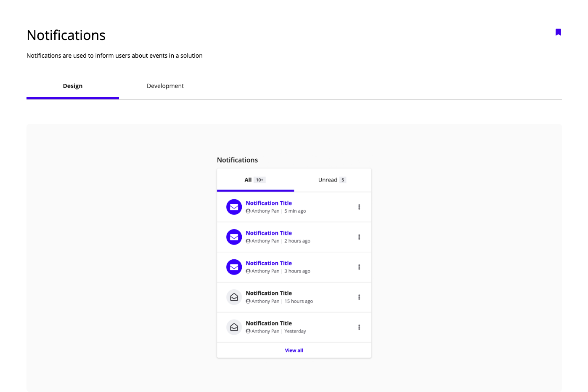This screenshot has width=588, height=392.
Task: Open kebab menu for 2 hours ago notification
Action: pyautogui.click(x=359, y=237)
